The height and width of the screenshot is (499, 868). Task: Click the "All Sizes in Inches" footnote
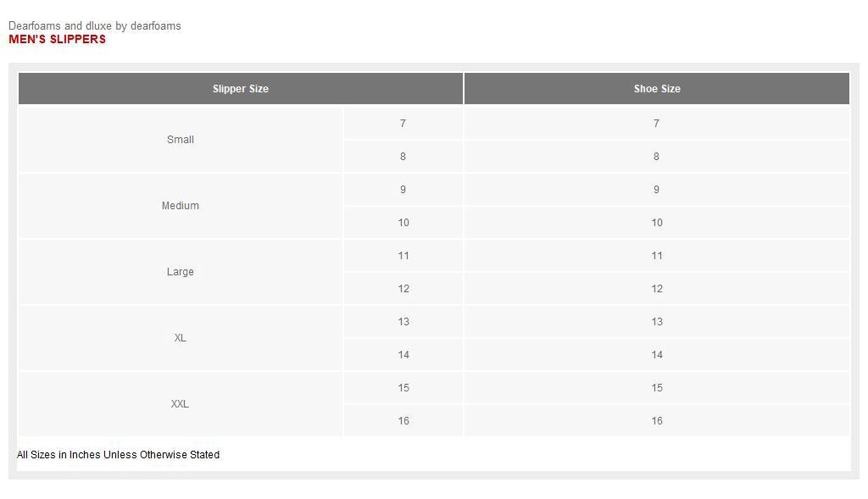[118, 455]
